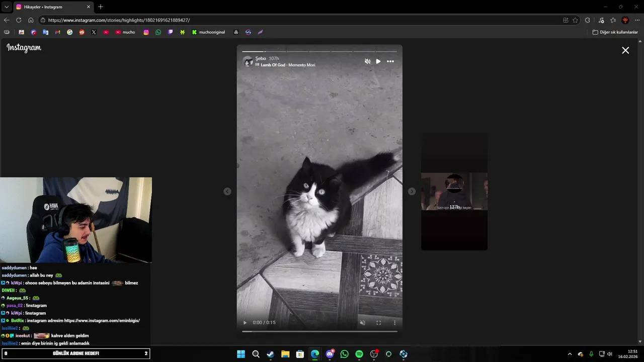Viewport: 644px width, 362px height.
Task: Reload the current page
Action: pyautogui.click(x=19, y=20)
